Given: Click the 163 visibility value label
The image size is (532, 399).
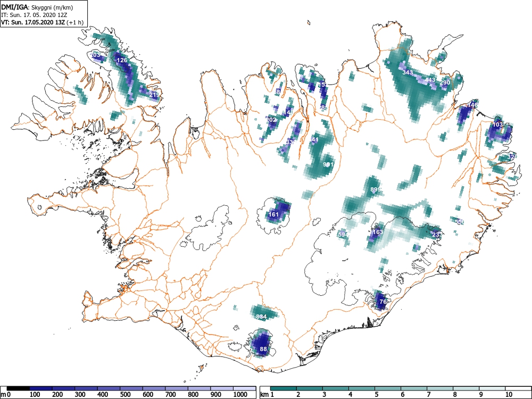Looking at the screenshot, I should (378, 232).
